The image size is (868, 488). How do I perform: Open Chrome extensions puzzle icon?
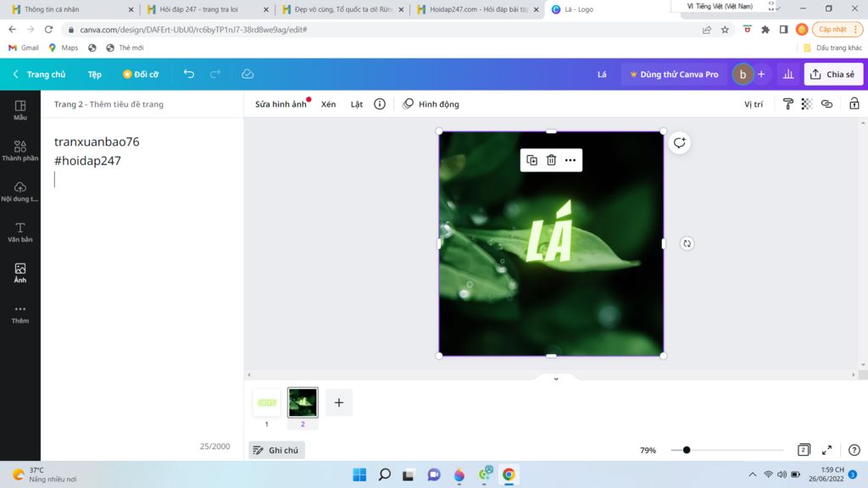[765, 30]
